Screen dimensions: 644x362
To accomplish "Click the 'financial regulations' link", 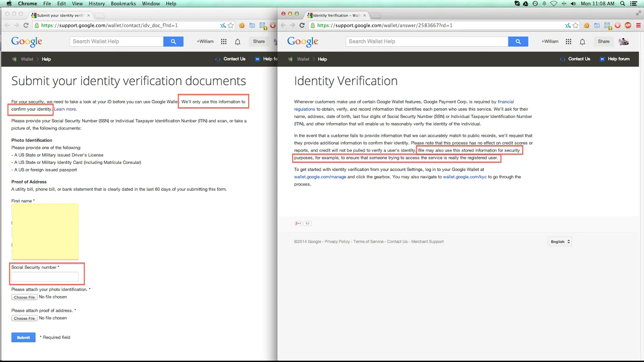I will pyautogui.click(x=506, y=102).
